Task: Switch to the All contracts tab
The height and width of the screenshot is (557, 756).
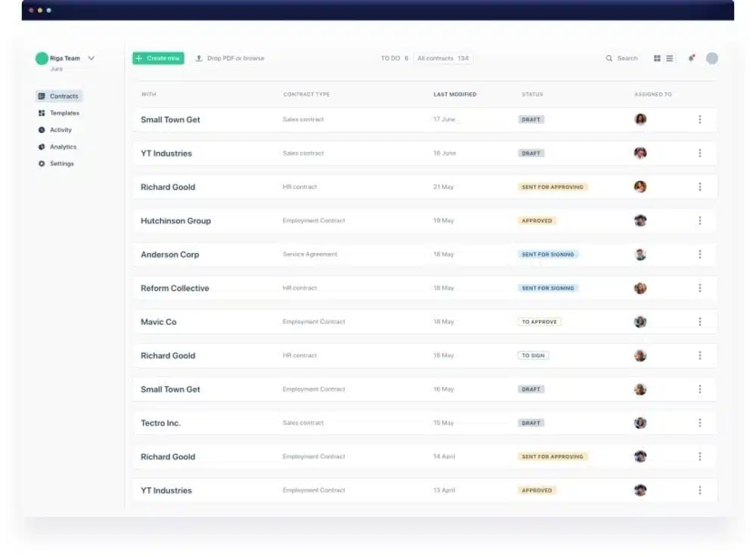Action: point(442,58)
